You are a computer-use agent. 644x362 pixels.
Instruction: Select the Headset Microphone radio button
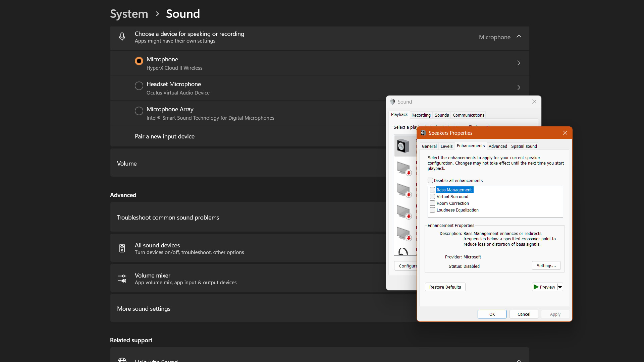tap(139, 86)
